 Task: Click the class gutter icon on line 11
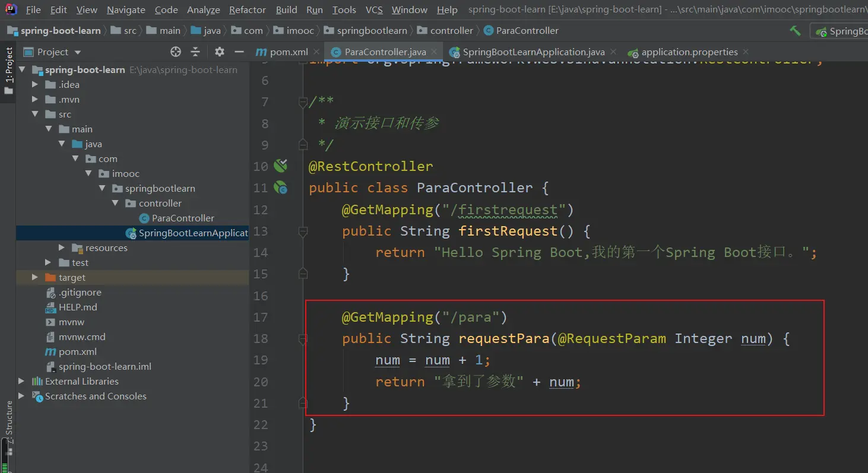pyautogui.click(x=280, y=188)
